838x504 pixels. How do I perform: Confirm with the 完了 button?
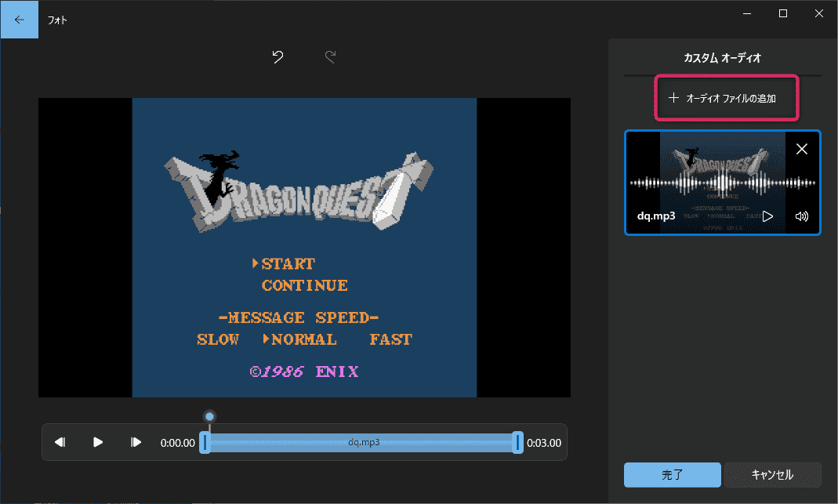coord(672,474)
